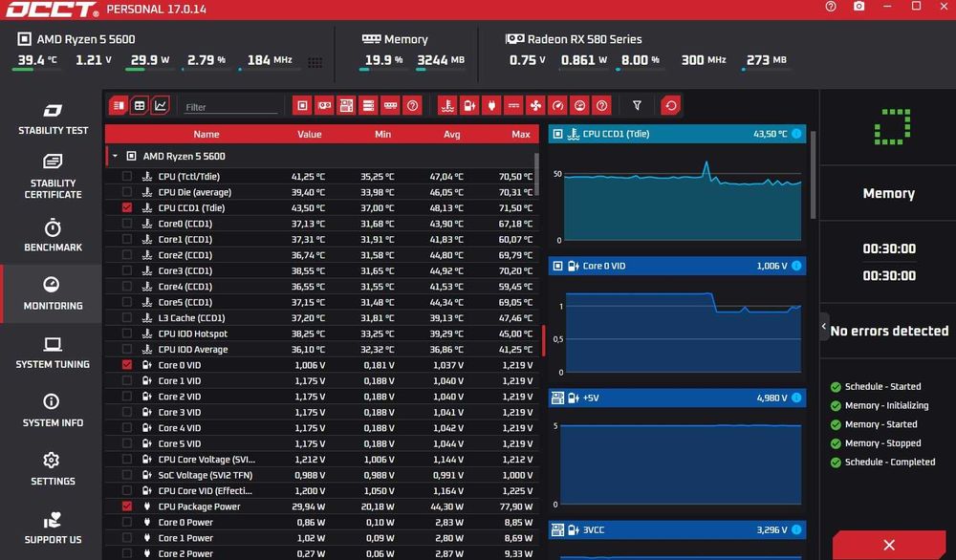The image size is (956, 560).
Task: Click the sensor table vertical scrollbar
Action: tap(536, 174)
